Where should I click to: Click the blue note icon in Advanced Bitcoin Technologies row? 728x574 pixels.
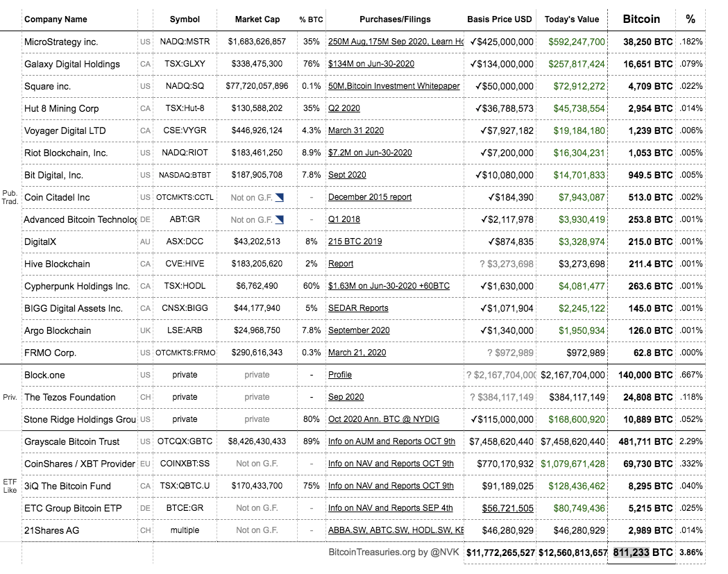(279, 219)
